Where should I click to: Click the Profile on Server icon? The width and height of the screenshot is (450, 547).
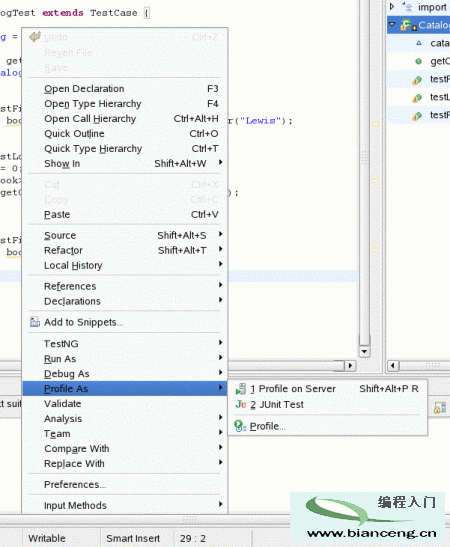pyautogui.click(x=241, y=389)
